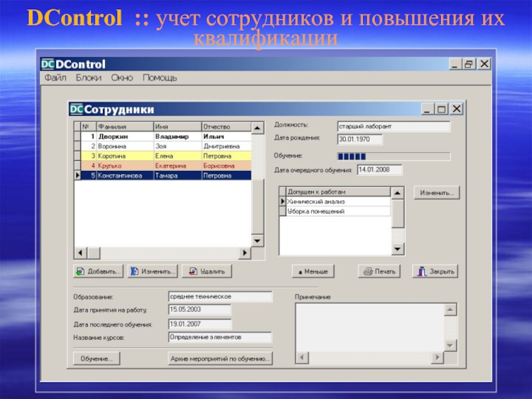Screen dimensions: 532x399
Task: Open the Окно menu
Action: (x=122, y=78)
